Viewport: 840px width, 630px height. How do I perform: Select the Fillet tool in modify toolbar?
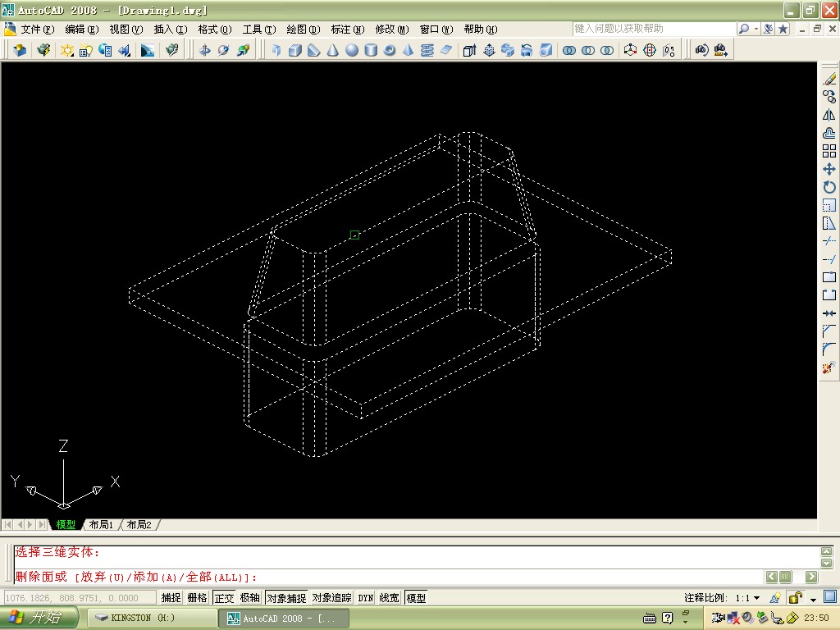[829, 349]
